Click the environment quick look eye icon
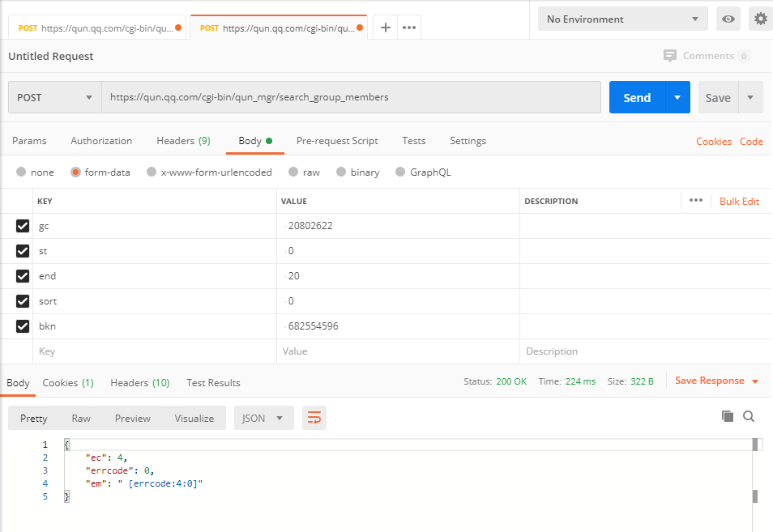This screenshot has width=773, height=532. coord(728,19)
